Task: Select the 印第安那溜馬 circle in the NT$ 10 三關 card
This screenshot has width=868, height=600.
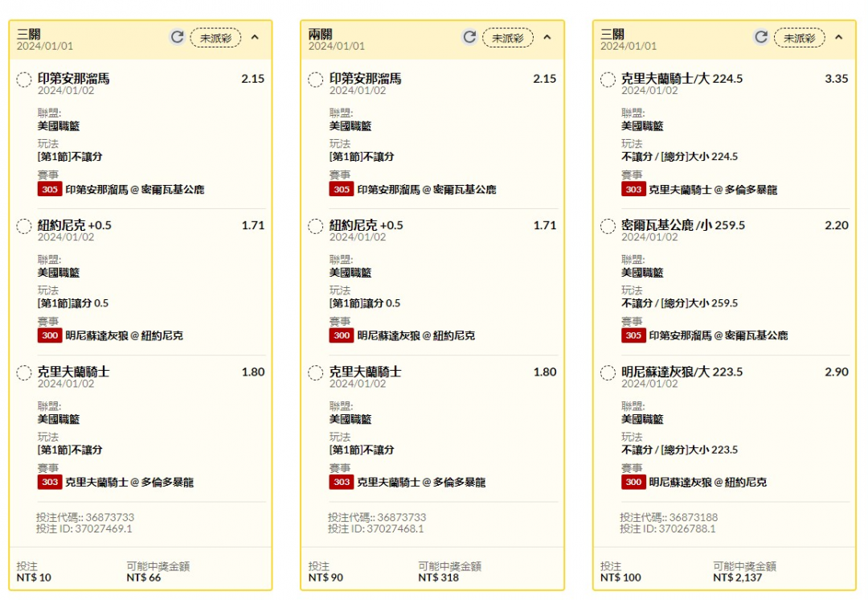Action: click(24, 80)
